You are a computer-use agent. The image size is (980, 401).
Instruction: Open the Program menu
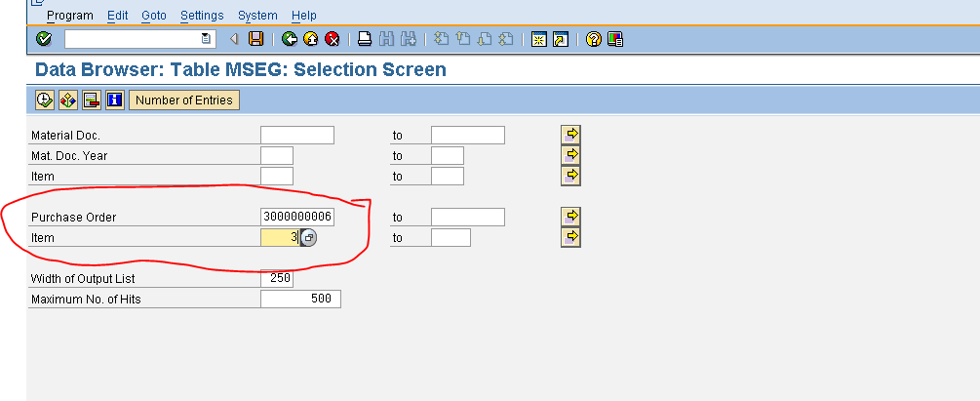pos(70,15)
